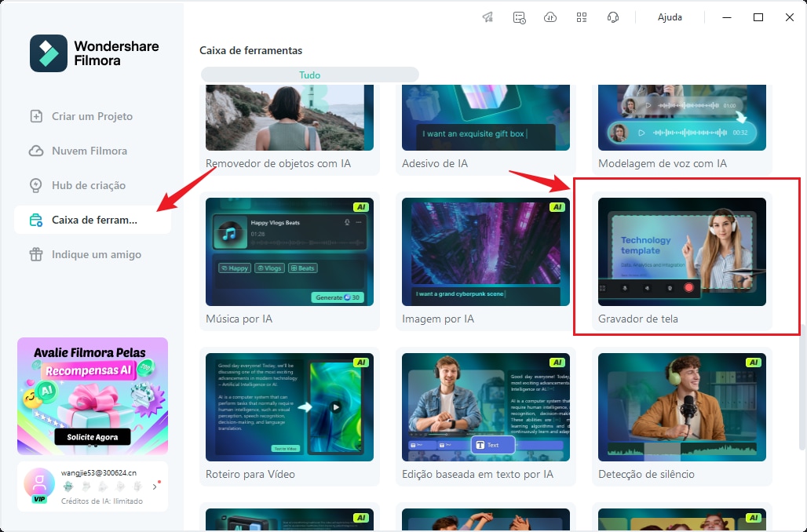Open the Gravador de tela card

tap(682, 261)
